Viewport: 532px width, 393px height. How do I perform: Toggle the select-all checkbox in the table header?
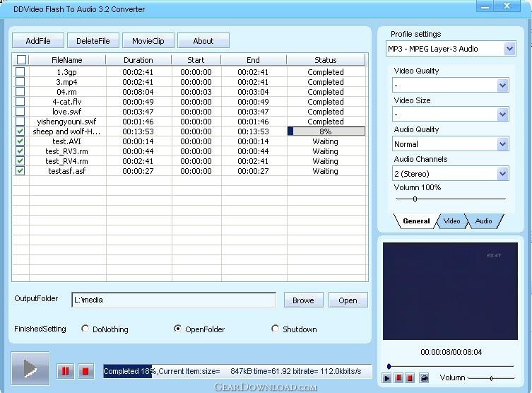(x=21, y=60)
